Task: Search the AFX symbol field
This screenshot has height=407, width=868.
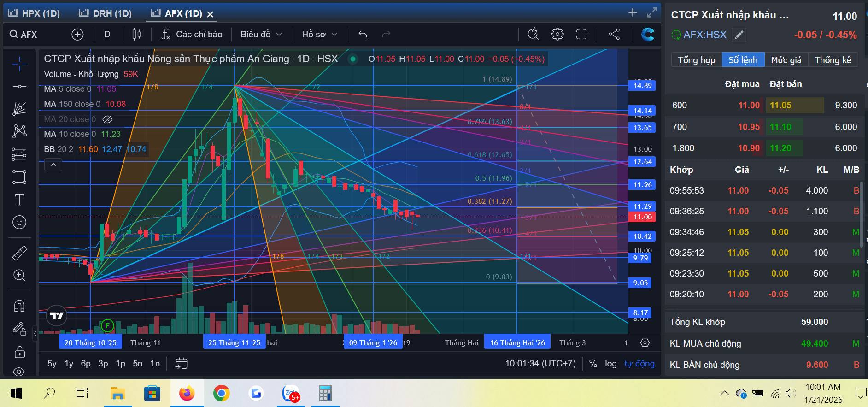Action: click(x=29, y=34)
